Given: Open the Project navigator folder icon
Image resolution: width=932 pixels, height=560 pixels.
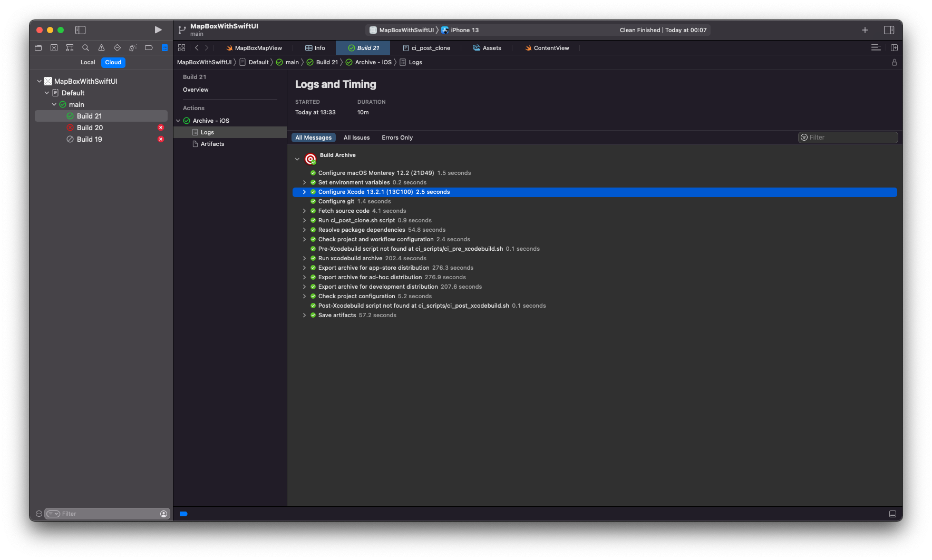Looking at the screenshot, I should point(38,48).
